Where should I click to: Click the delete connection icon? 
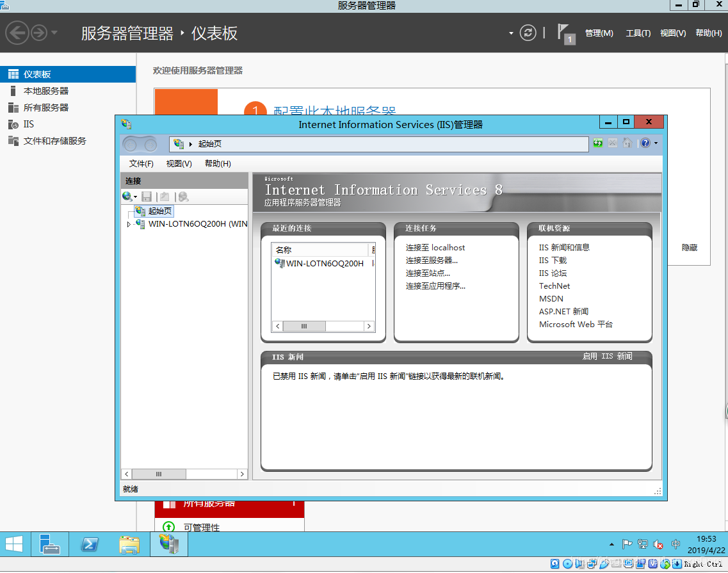tap(183, 197)
